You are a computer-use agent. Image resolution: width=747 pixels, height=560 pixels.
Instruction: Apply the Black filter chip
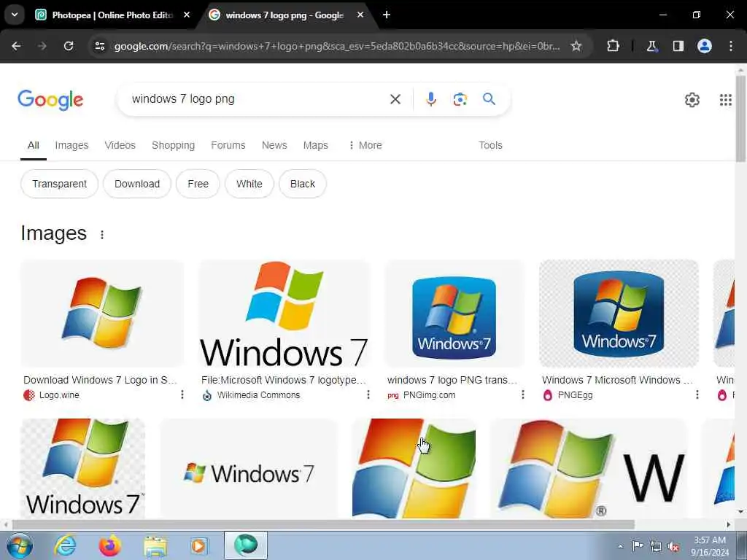pyautogui.click(x=303, y=184)
